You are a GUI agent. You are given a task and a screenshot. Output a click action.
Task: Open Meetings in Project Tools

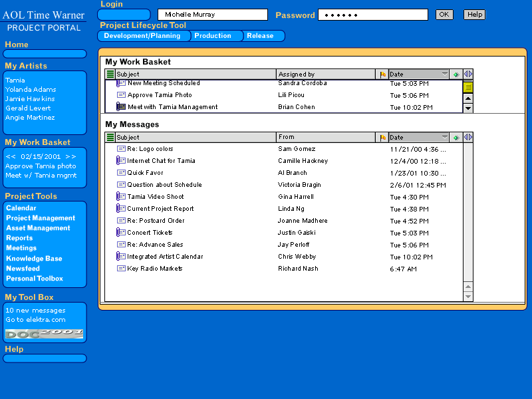[21, 248]
